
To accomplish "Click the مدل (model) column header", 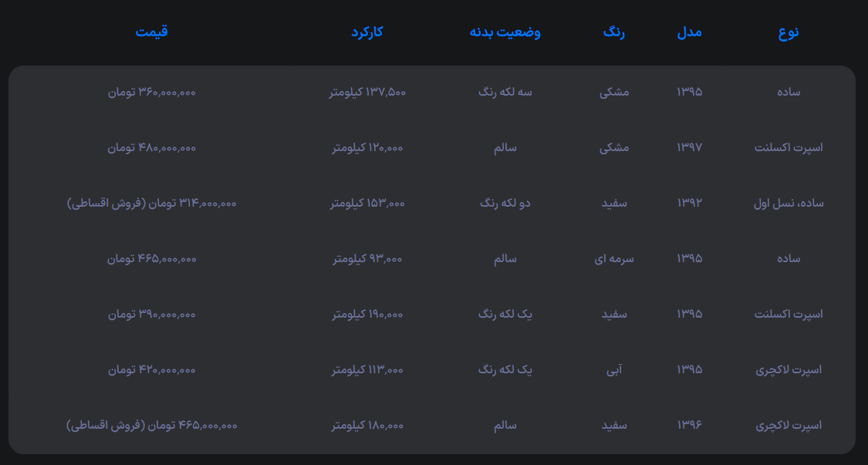I will pyautogui.click(x=689, y=32).
